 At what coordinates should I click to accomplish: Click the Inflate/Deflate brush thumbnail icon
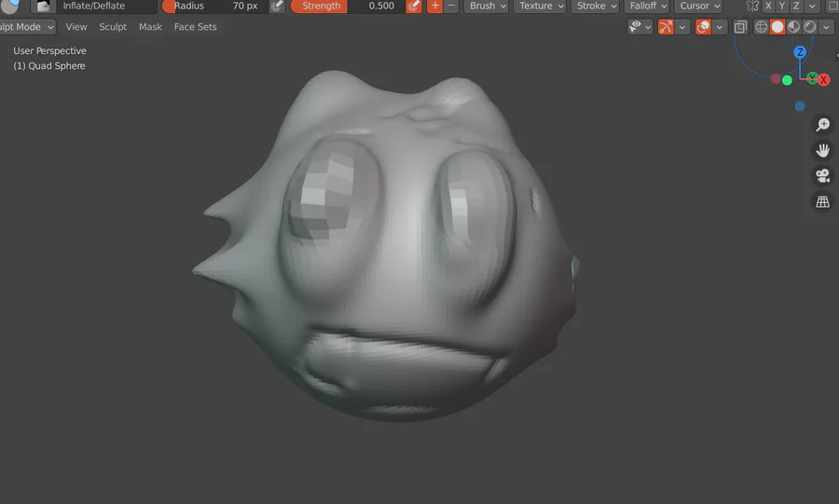pyautogui.click(x=43, y=6)
